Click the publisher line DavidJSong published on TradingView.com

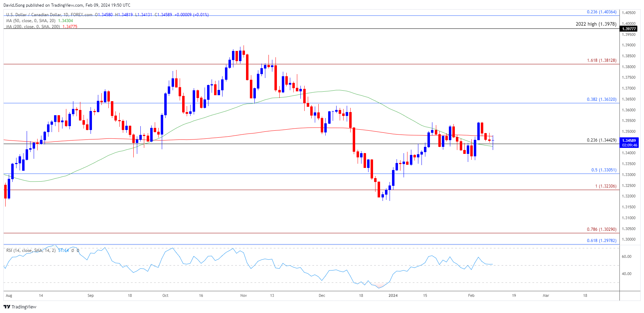pos(67,5)
